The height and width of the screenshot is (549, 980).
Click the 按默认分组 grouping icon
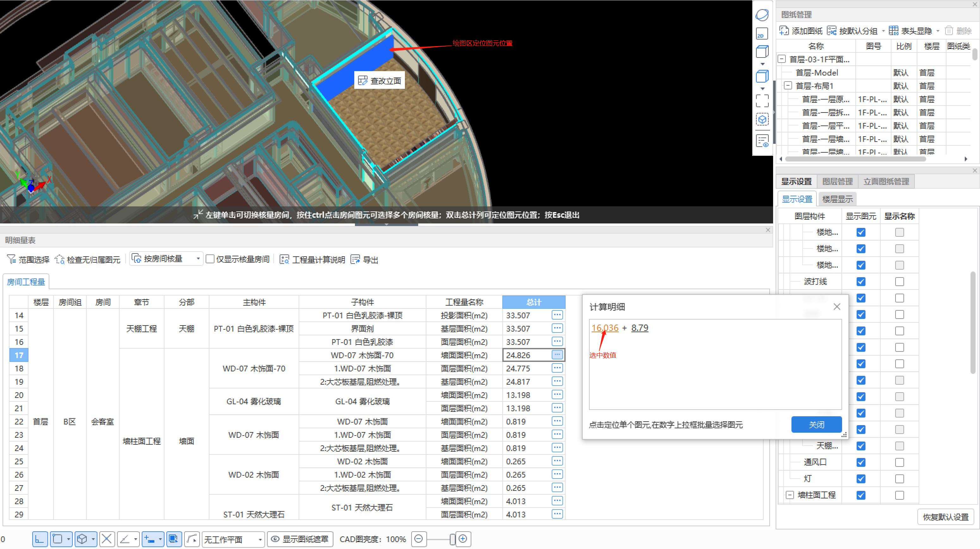(832, 30)
